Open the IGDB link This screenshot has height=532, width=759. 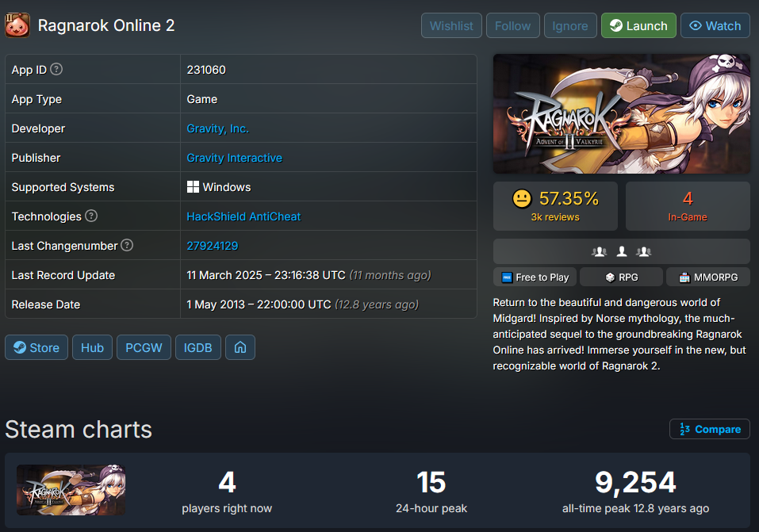pyautogui.click(x=197, y=347)
